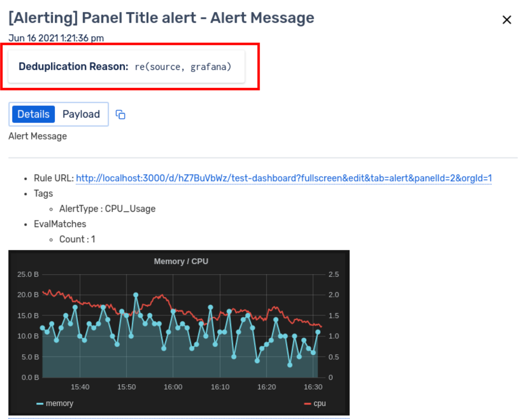Open the Memory / CPU graph image
The width and height of the screenshot is (524, 420).
(179, 332)
